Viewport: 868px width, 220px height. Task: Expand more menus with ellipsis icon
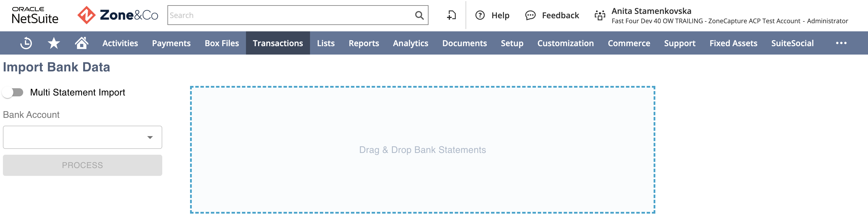tap(841, 43)
